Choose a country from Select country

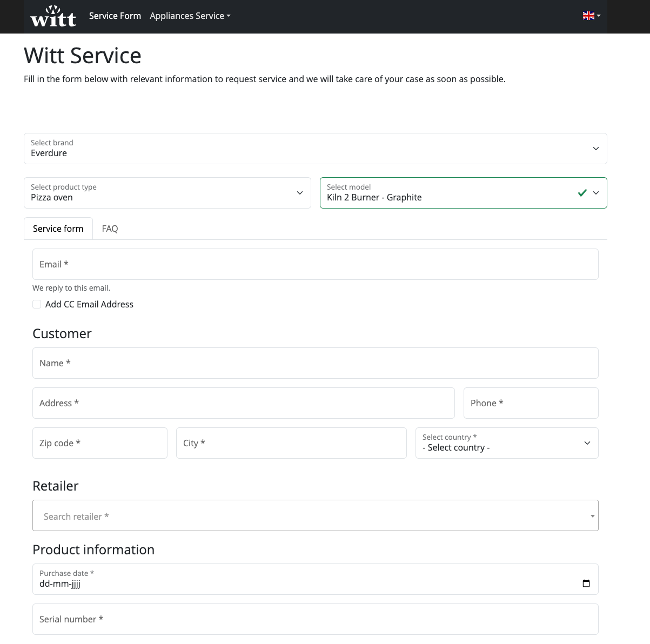(x=506, y=443)
